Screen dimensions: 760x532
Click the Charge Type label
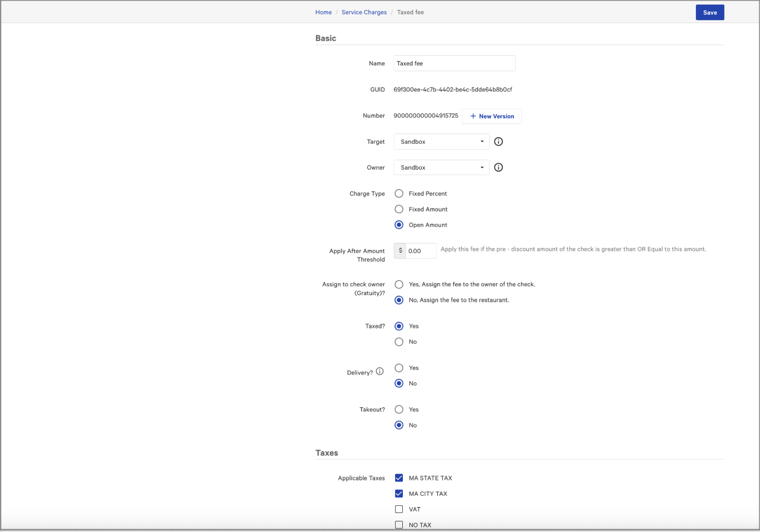point(367,194)
